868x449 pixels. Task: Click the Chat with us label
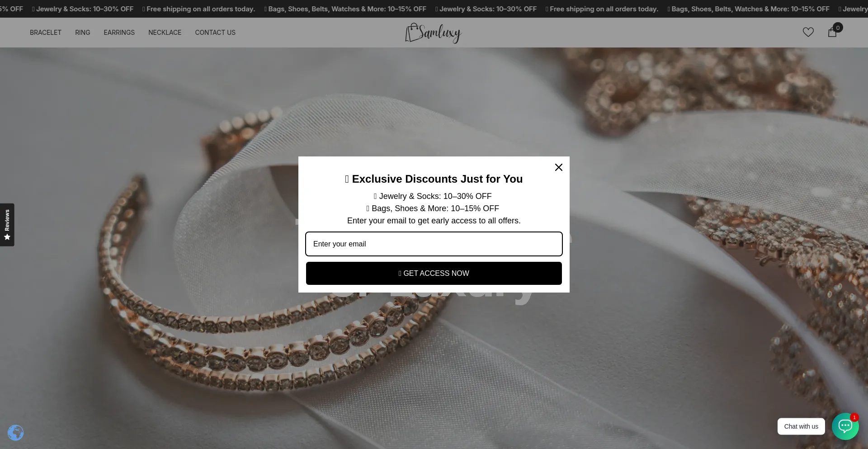pos(801,426)
